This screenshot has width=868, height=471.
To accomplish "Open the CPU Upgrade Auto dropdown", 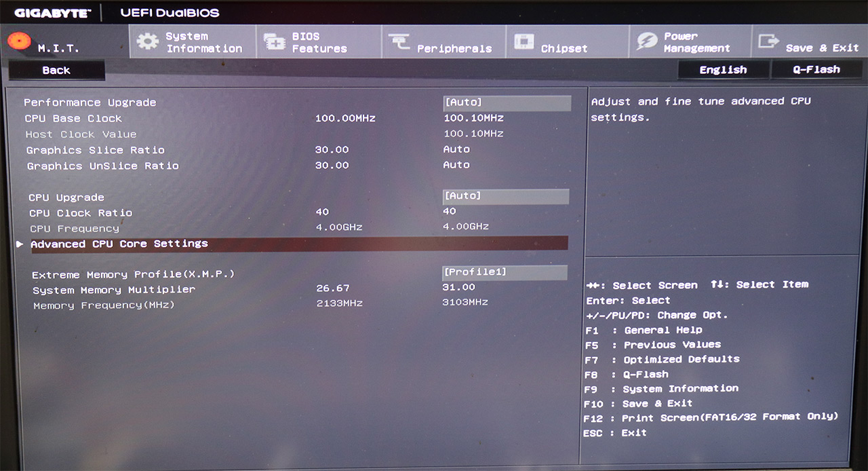I will coord(506,196).
